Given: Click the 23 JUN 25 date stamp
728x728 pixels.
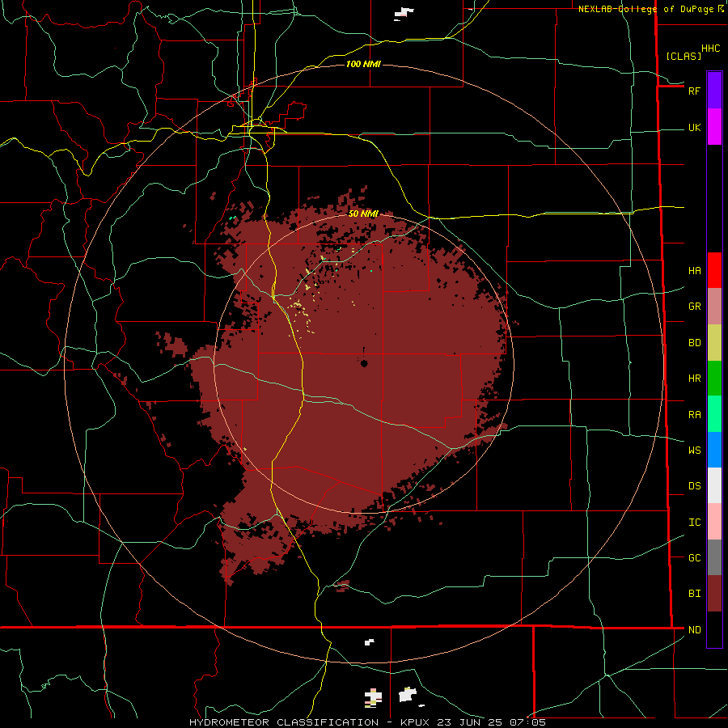Looking at the screenshot, I should click(x=472, y=722).
